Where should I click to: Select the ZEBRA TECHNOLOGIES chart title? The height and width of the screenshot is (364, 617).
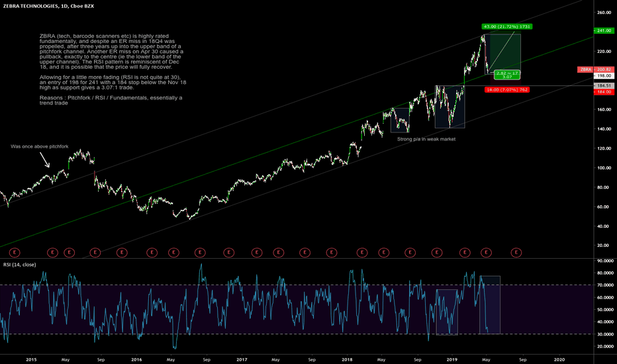(x=48, y=6)
